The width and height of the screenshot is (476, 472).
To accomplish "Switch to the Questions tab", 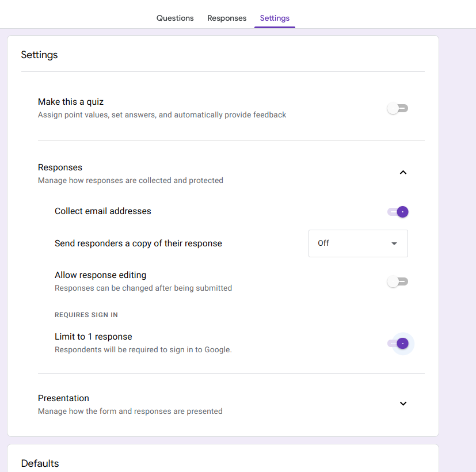I will (175, 18).
